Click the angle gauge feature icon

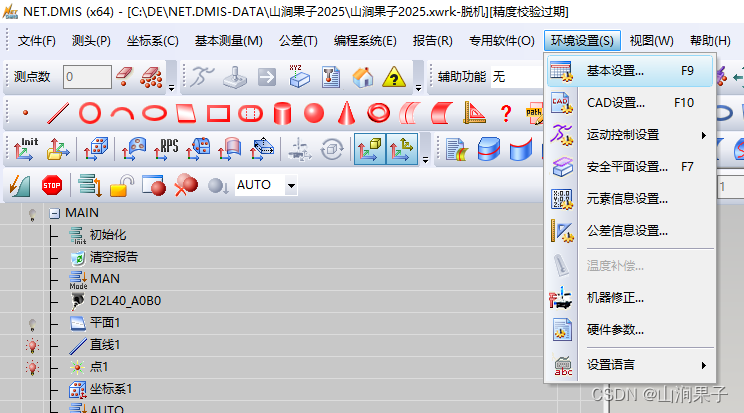pyautogui.click(x=474, y=113)
